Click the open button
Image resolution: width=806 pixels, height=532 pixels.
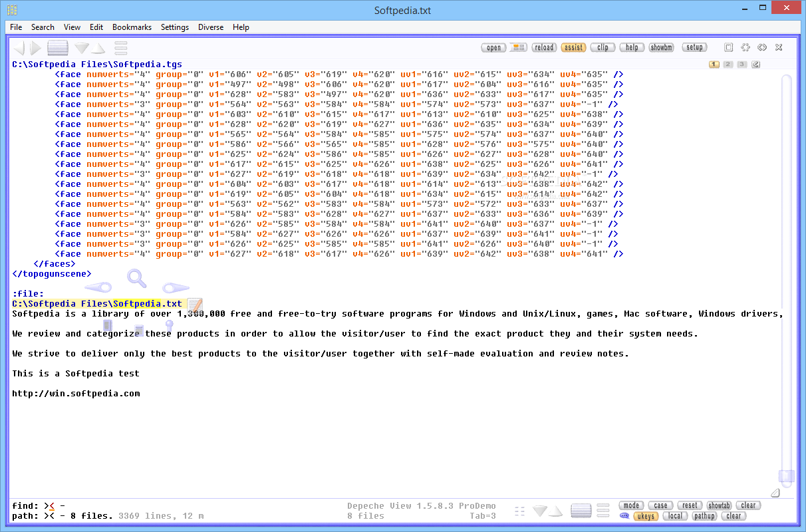(x=493, y=47)
